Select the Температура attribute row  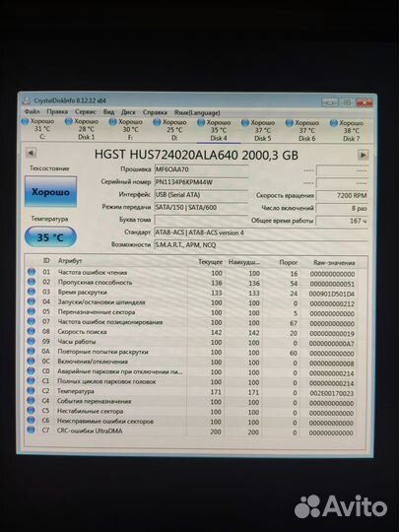[x=192, y=392]
